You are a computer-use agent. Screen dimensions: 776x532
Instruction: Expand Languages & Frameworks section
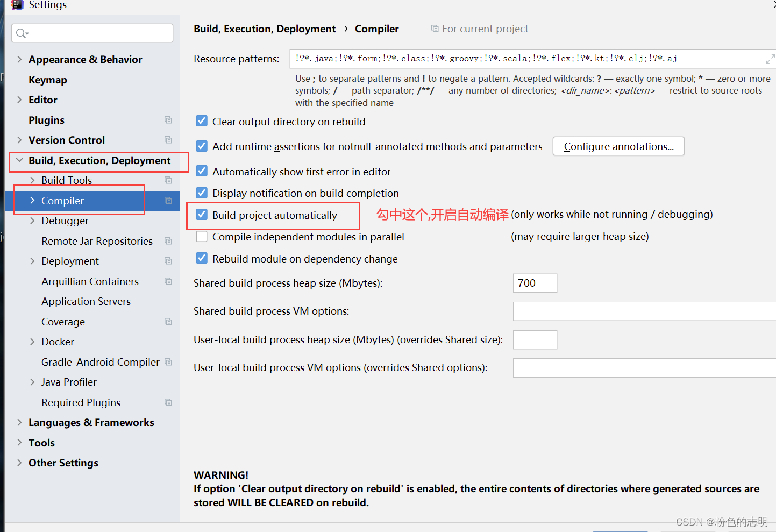tap(19, 422)
